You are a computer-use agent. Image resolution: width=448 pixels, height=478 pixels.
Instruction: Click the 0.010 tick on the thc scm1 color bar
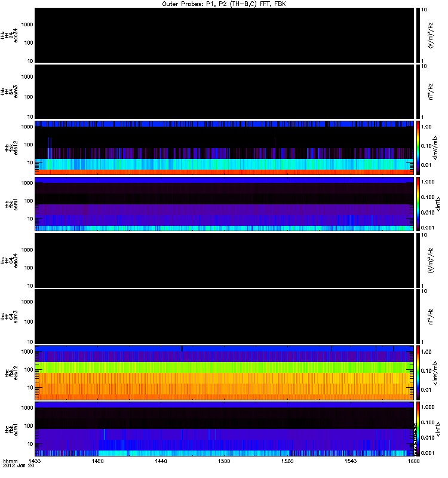(x=428, y=438)
